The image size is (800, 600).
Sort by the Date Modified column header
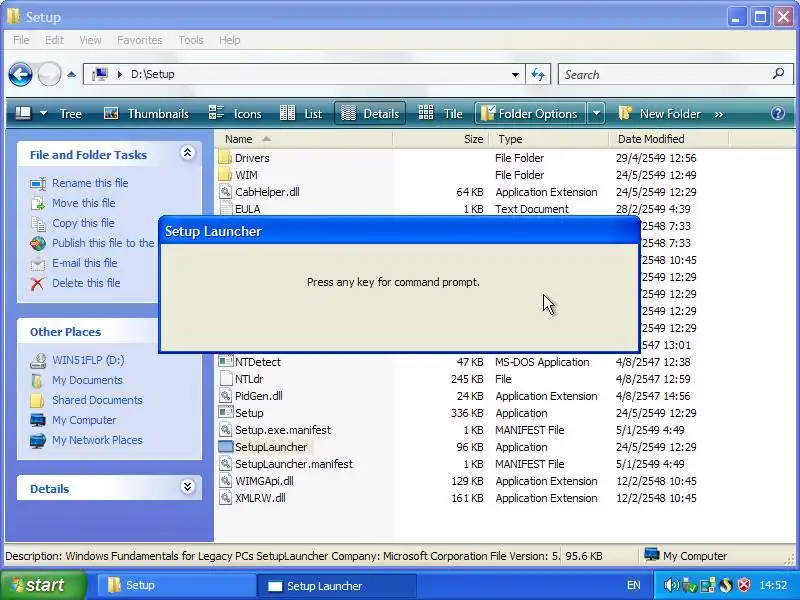pyautogui.click(x=669, y=139)
